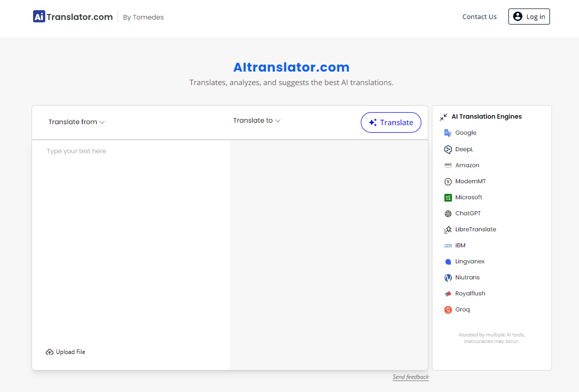
Task: Click the AI Translation Engines heading
Action: (487, 117)
